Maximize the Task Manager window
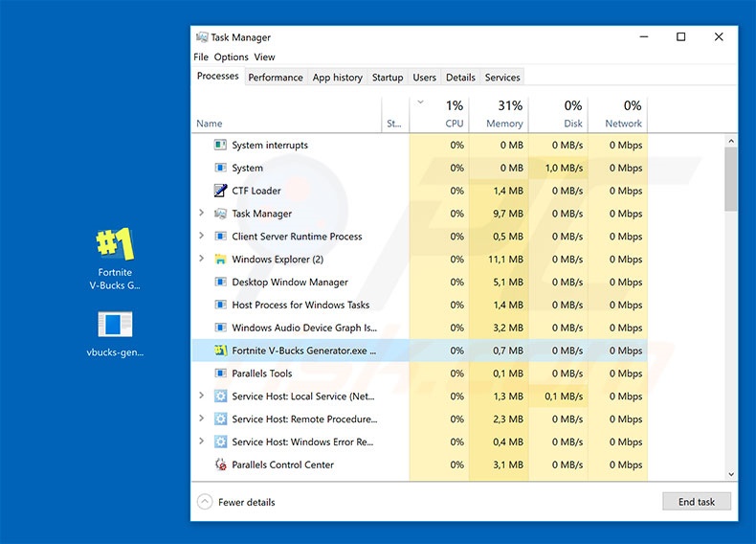The image size is (756, 544). click(680, 36)
